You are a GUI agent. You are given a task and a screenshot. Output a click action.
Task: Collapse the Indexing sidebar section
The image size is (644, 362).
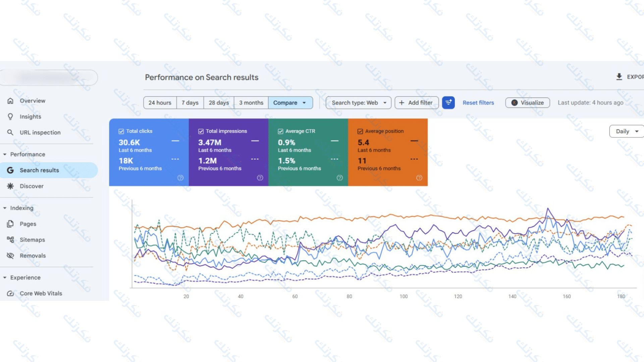(5, 208)
